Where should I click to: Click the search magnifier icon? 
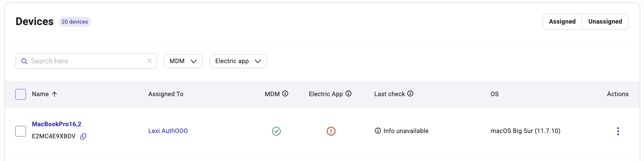(24, 61)
